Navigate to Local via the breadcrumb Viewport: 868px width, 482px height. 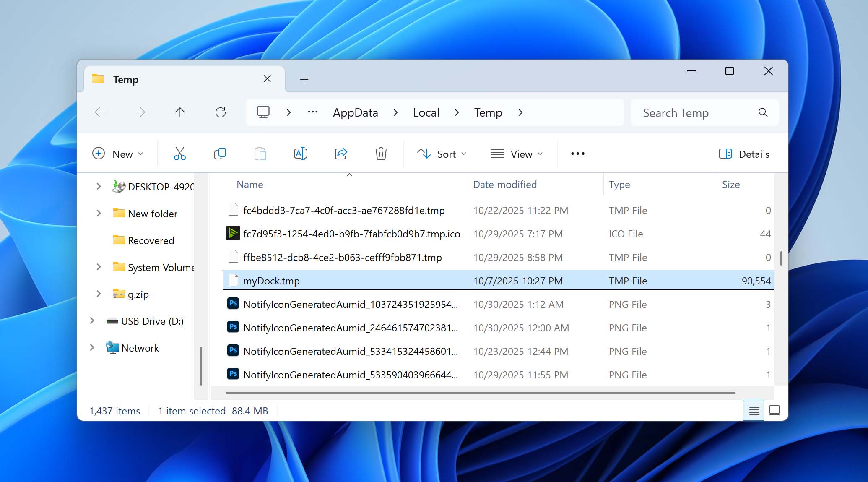click(426, 112)
